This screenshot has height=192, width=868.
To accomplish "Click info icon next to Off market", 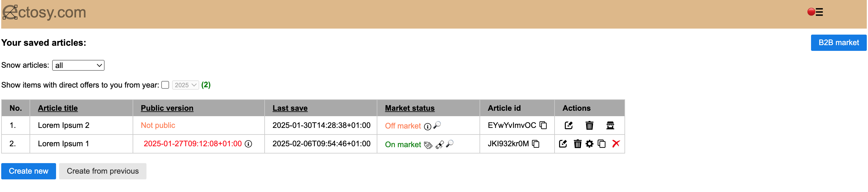I will pyautogui.click(x=427, y=126).
